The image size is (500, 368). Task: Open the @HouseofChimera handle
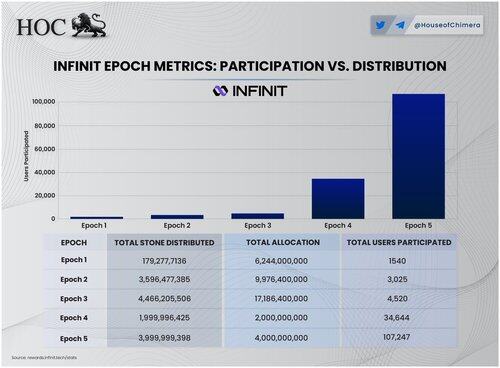point(447,25)
